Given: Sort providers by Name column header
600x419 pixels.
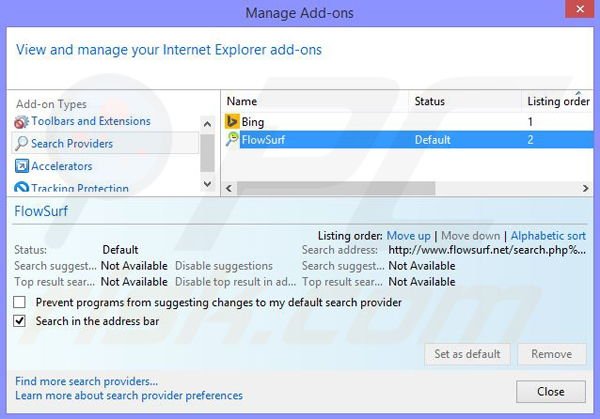Looking at the screenshot, I should tap(242, 101).
